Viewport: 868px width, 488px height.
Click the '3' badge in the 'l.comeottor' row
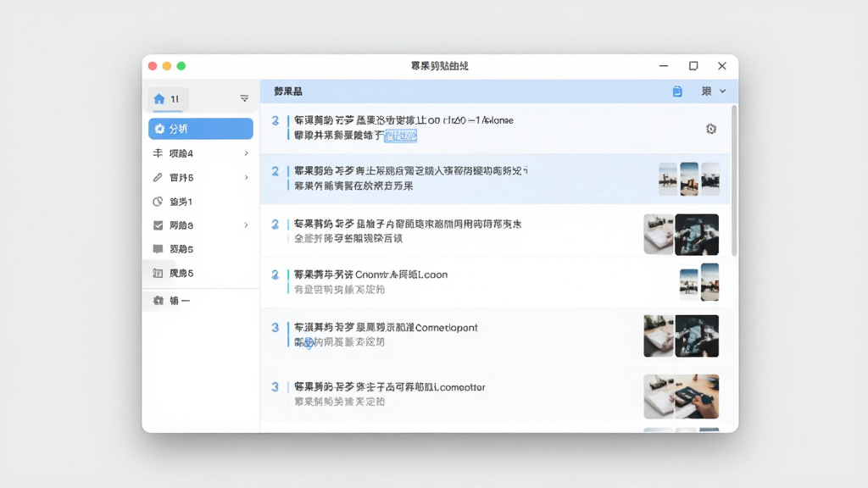[275, 386]
